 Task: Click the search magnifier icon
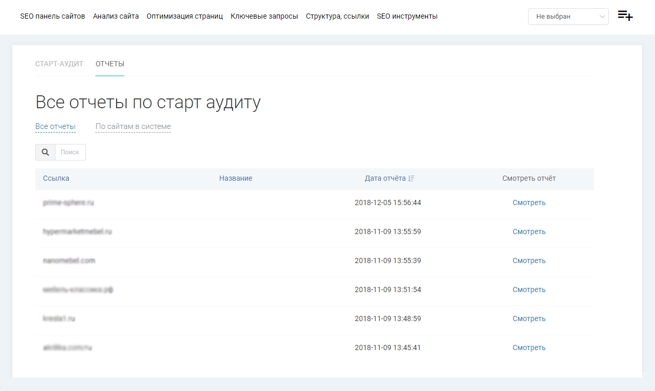click(45, 152)
